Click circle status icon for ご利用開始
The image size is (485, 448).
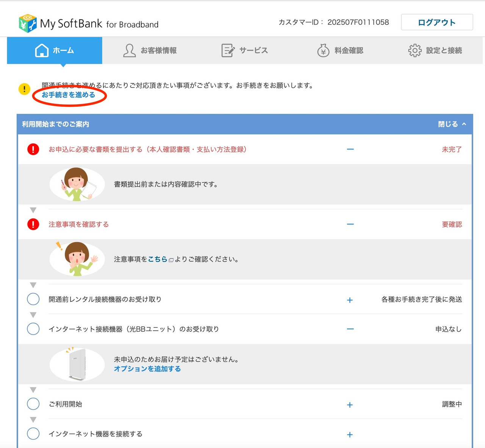pos(33,404)
